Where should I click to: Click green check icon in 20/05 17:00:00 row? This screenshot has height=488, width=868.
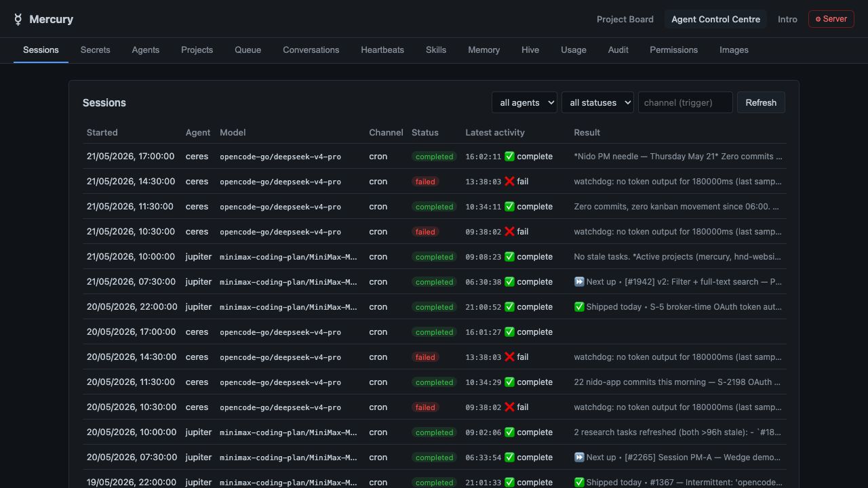tap(509, 331)
